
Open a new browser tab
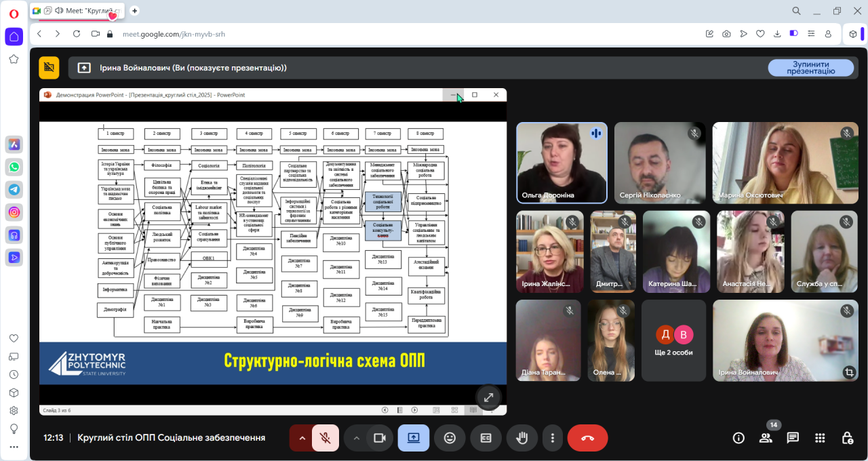click(x=134, y=11)
